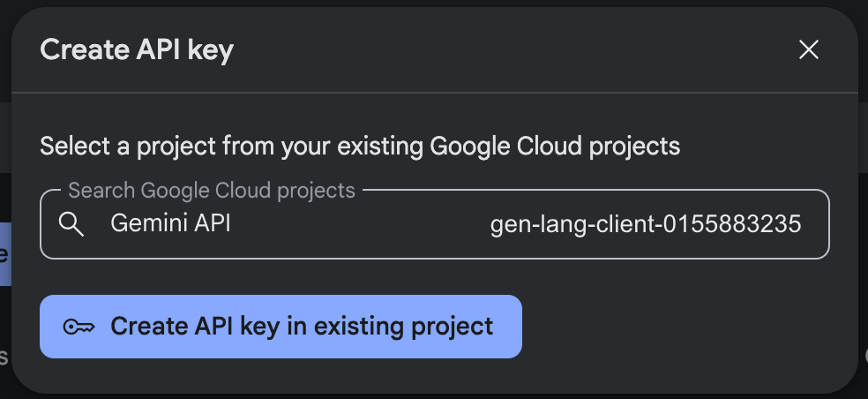Viewport: 868px width, 399px height.
Task: Close the Create API key dialog
Action: [x=809, y=49]
